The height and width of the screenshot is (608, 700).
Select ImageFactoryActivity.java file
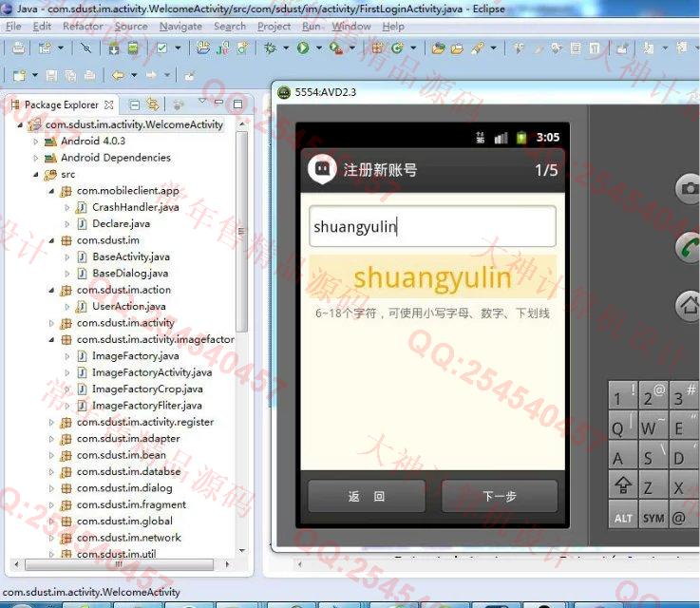152,372
